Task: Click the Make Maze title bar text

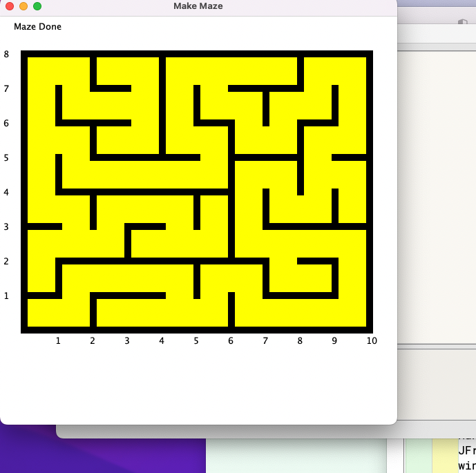Action: (x=198, y=6)
